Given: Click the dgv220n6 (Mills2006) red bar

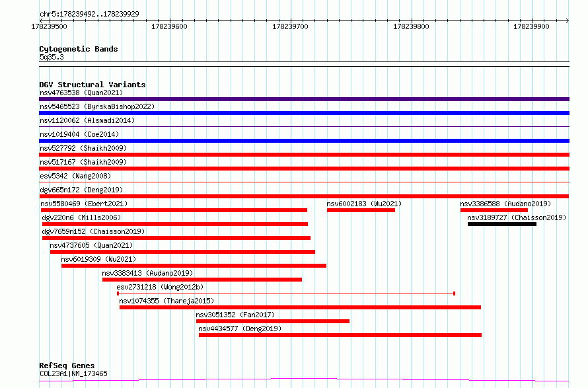Looking at the screenshot, I should point(175,224).
